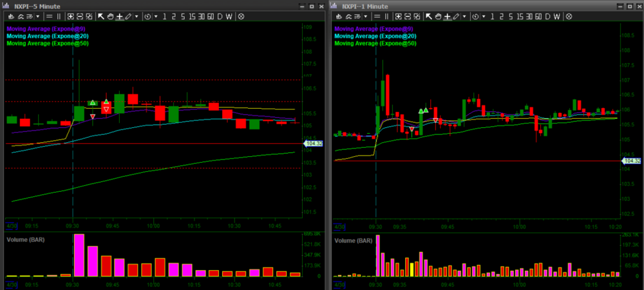Open dropdown beside the pencil tool in 5 Minute chart
The width and height of the screenshot is (644, 290).
[137, 16]
